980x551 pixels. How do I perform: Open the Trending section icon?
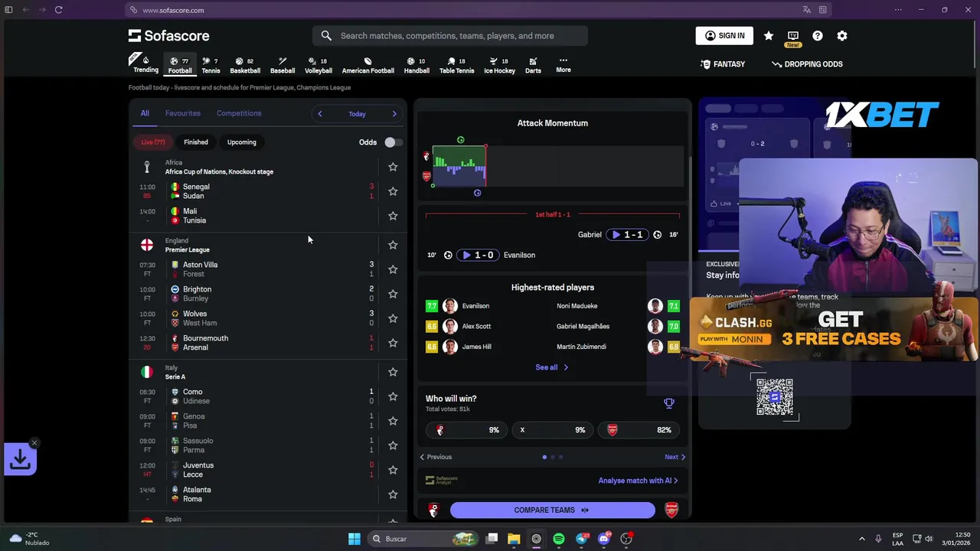(x=145, y=64)
